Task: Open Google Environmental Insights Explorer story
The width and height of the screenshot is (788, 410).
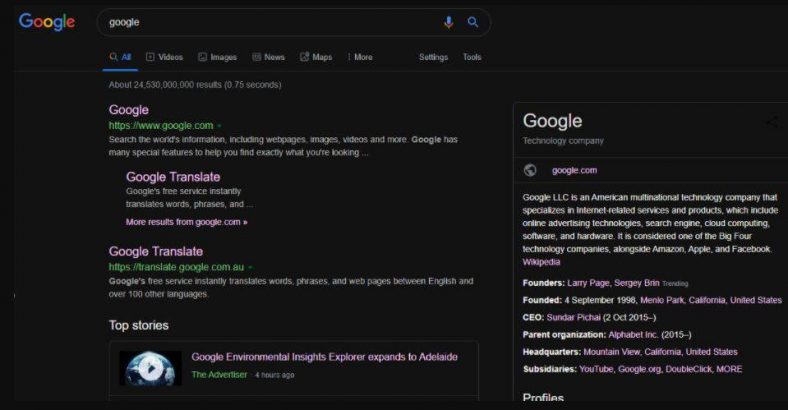Action: click(x=325, y=357)
